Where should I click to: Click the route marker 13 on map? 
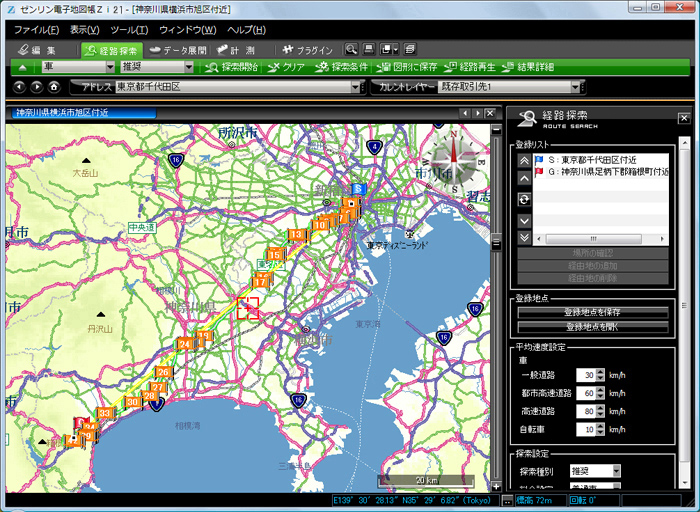coord(296,234)
